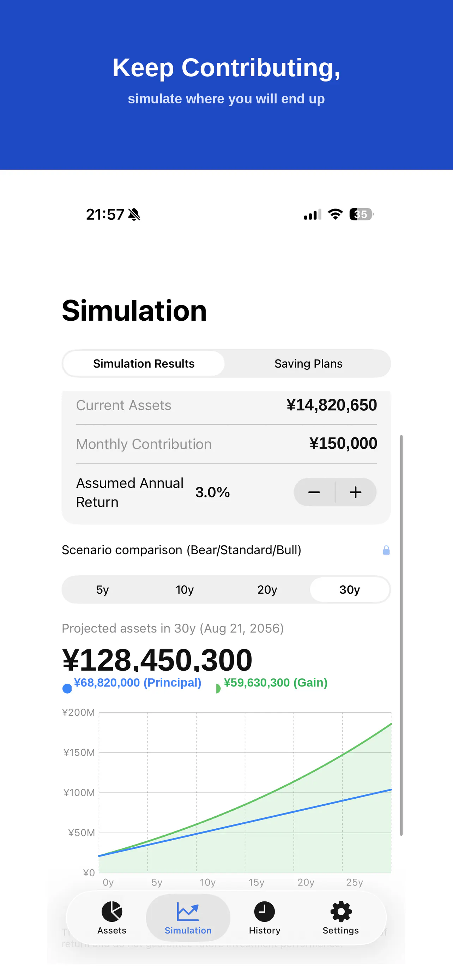Tap the blue Principal legend dot
The image size is (453, 980).
coord(67,688)
